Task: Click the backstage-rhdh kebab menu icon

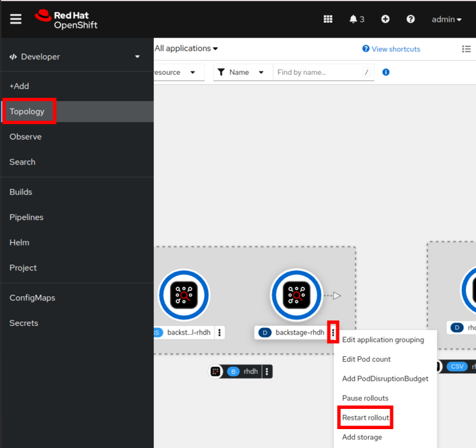Action: click(x=333, y=333)
